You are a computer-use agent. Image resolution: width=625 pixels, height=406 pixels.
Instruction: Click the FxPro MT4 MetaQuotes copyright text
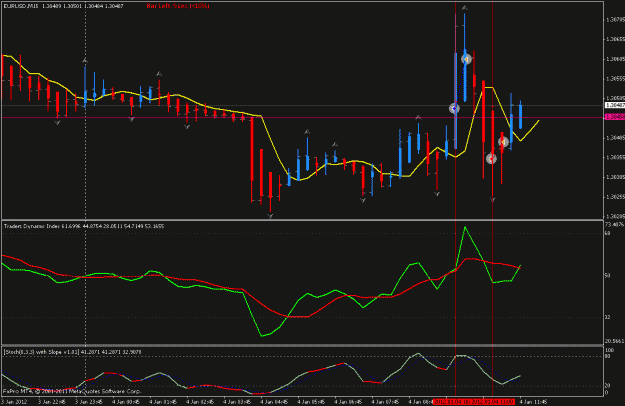click(x=72, y=391)
